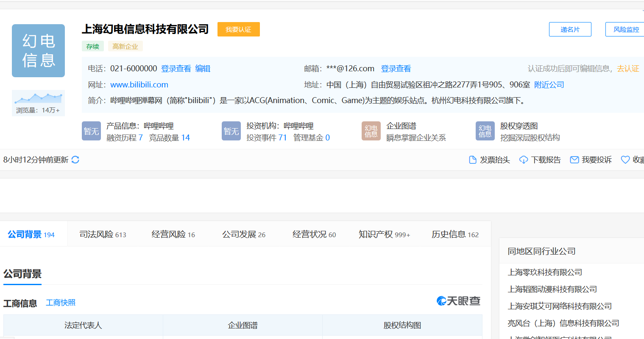Click the 我要投诉 text link
The width and height of the screenshot is (644, 339).
(x=597, y=160)
